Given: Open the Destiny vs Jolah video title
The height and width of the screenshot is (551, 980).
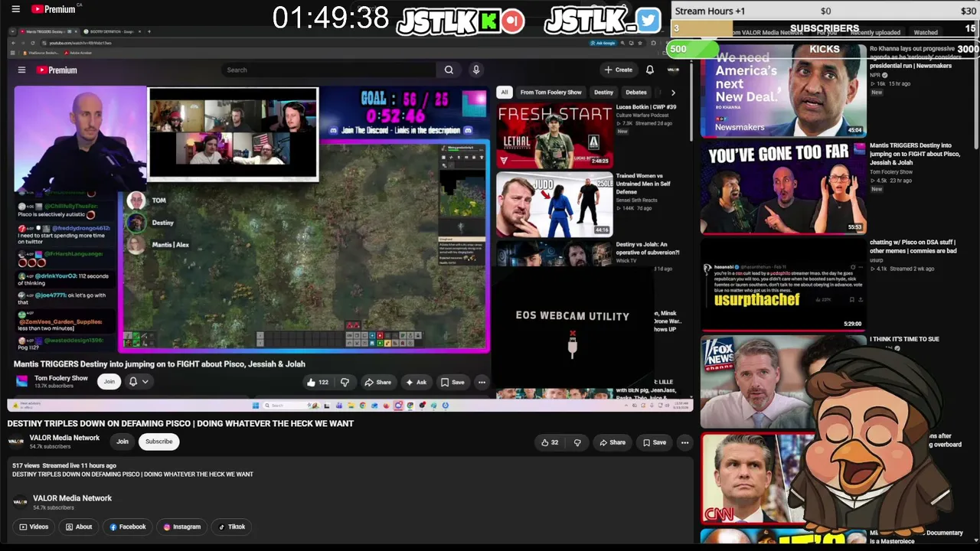Looking at the screenshot, I should [x=647, y=248].
